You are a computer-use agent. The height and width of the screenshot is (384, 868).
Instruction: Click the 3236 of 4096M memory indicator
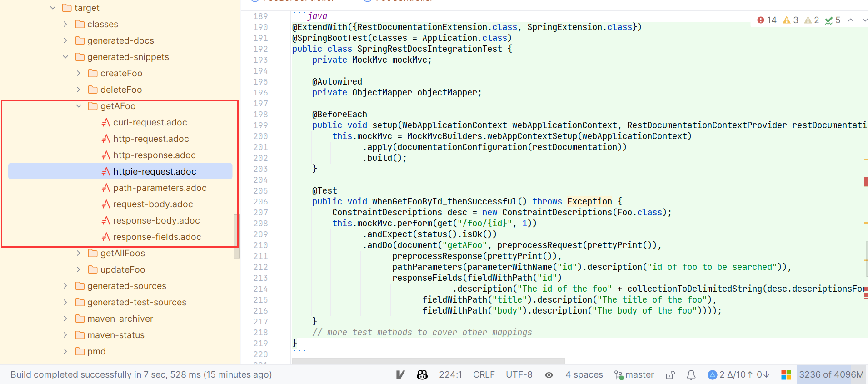[x=831, y=374]
